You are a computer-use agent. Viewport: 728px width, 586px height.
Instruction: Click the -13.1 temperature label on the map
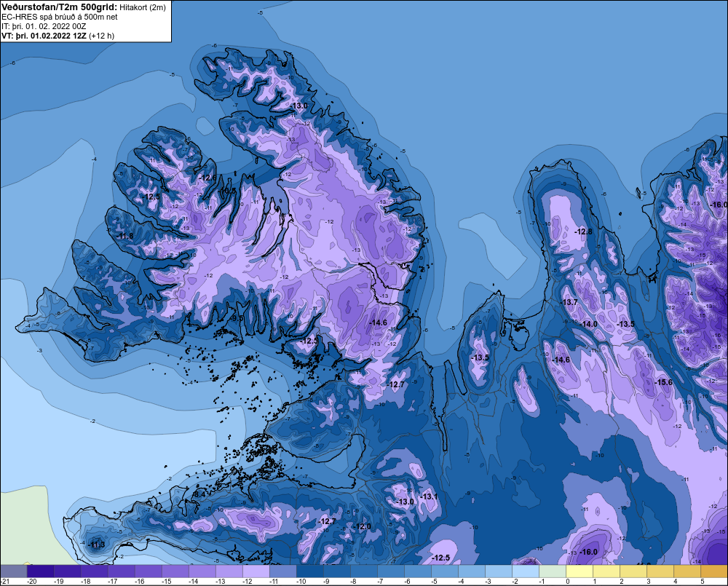coord(429,496)
